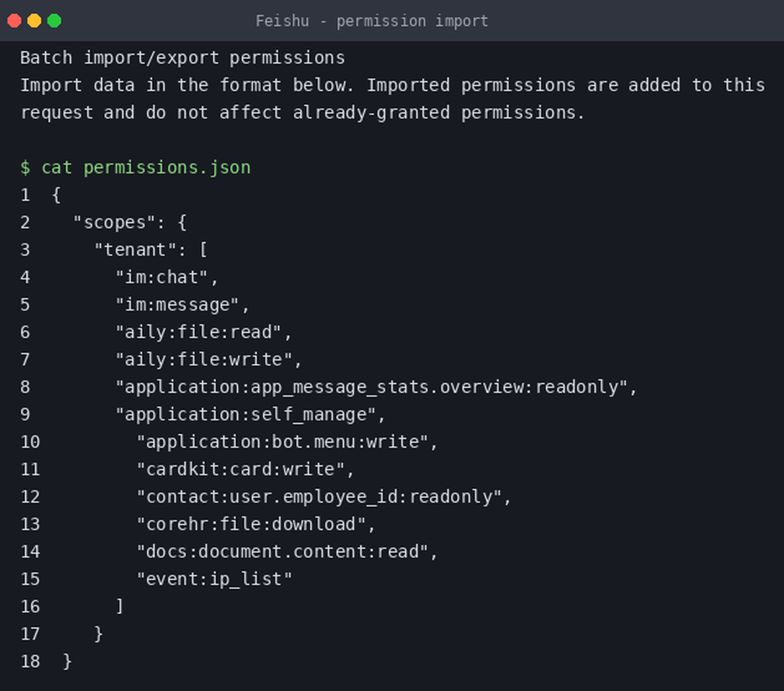This screenshot has width=784, height=691.
Task: Click the "Batch import/export permissions" heading
Action: click(x=183, y=58)
